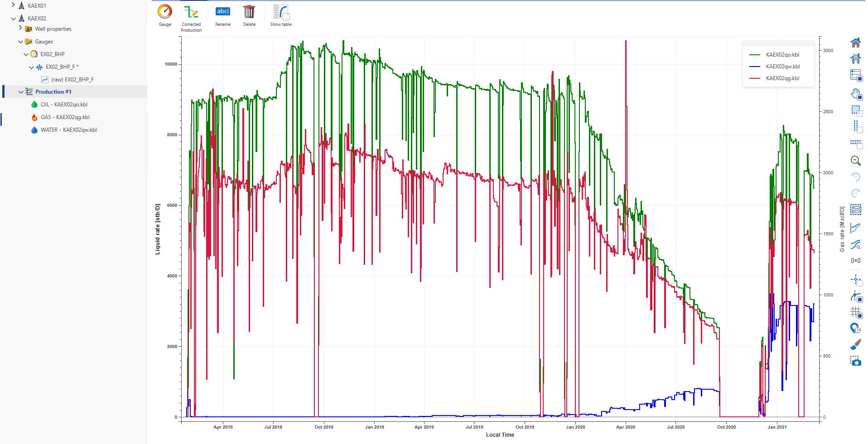Select the (raw) EX02_BHP_F item
Viewport: 868px width, 444px height.
(x=72, y=80)
